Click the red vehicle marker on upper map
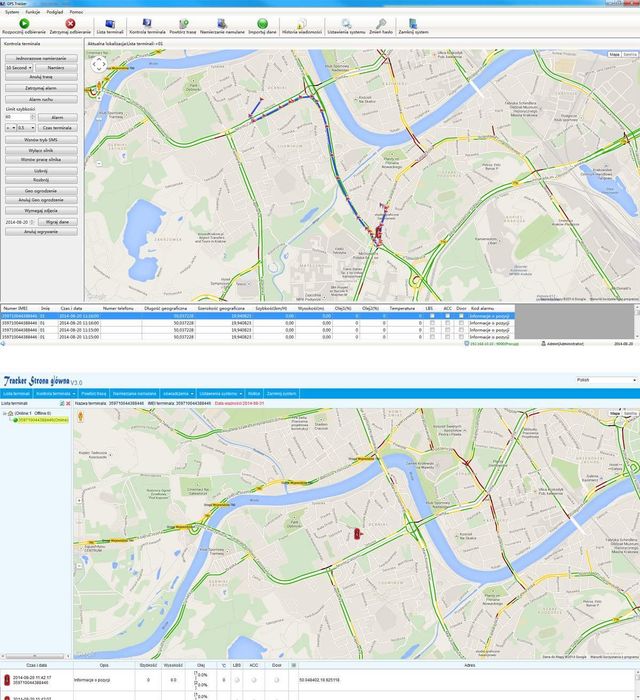The height and width of the screenshot is (700, 640). coord(378,231)
